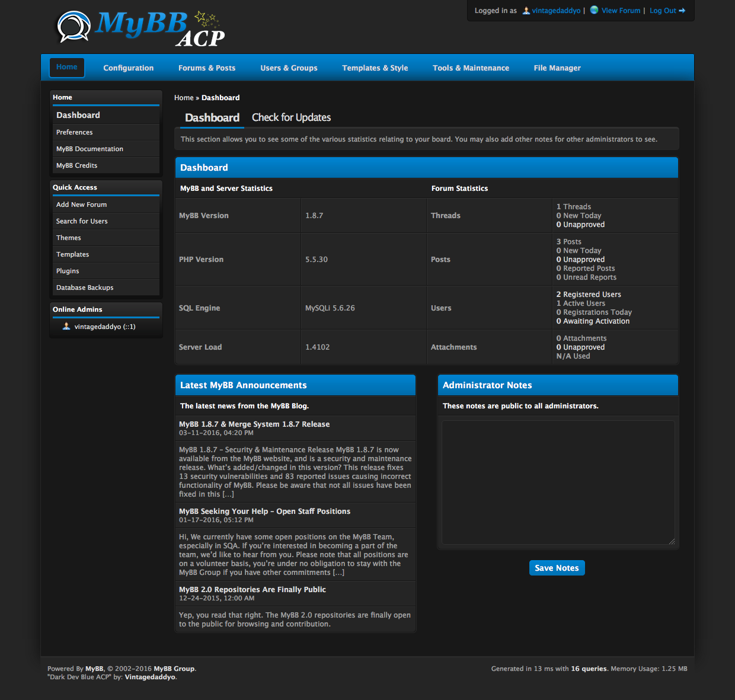
Task: Click inside the Administrator Notes text area
Action: (x=558, y=482)
